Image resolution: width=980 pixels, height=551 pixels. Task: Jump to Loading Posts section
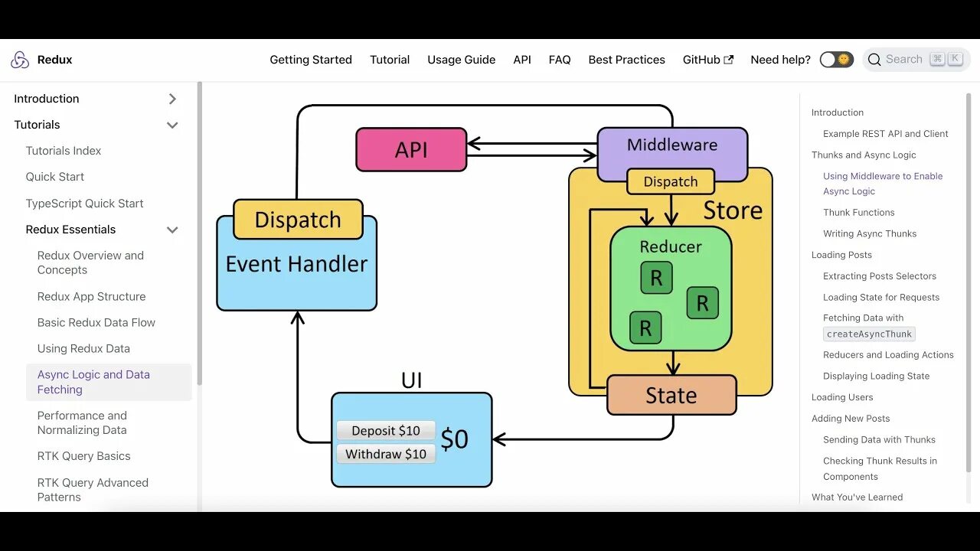841,255
